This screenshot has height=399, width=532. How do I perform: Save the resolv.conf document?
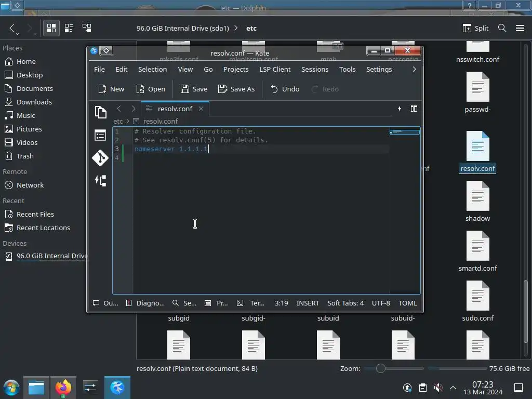point(194,89)
